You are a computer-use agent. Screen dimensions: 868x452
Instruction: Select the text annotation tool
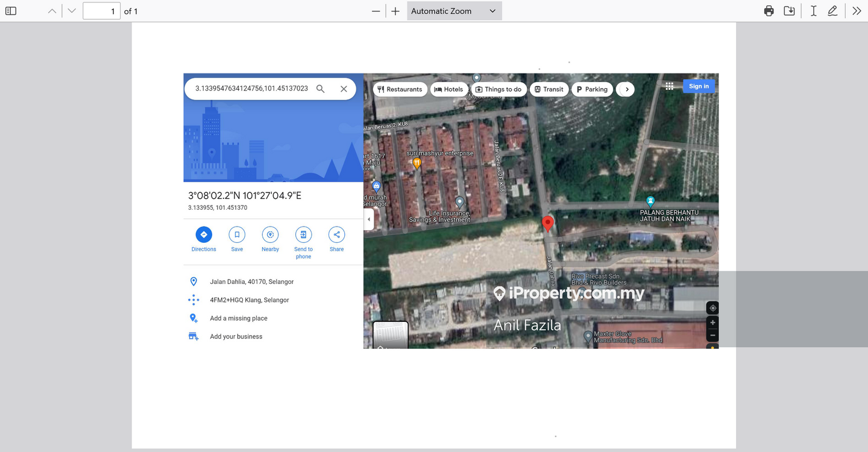(813, 11)
